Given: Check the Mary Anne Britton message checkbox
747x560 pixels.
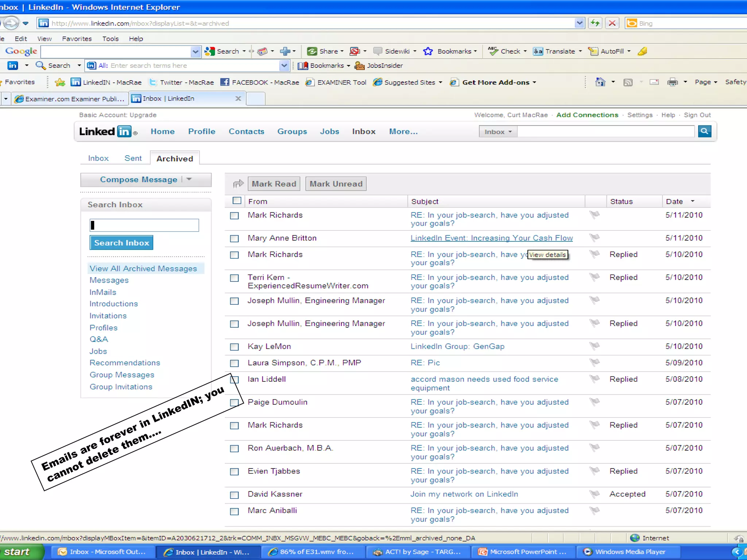Looking at the screenshot, I should coord(234,238).
